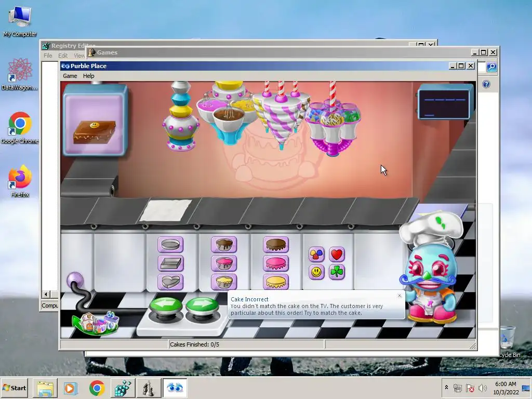Pick the pink icing button
Viewport: 532px width, 399px height.
pos(276,263)
